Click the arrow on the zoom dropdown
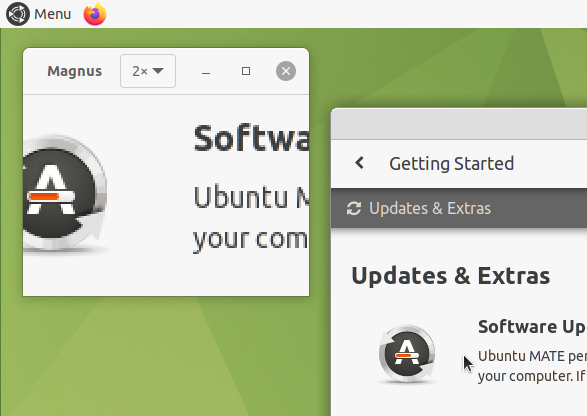The image size is (587, 416). coord(158,71)
